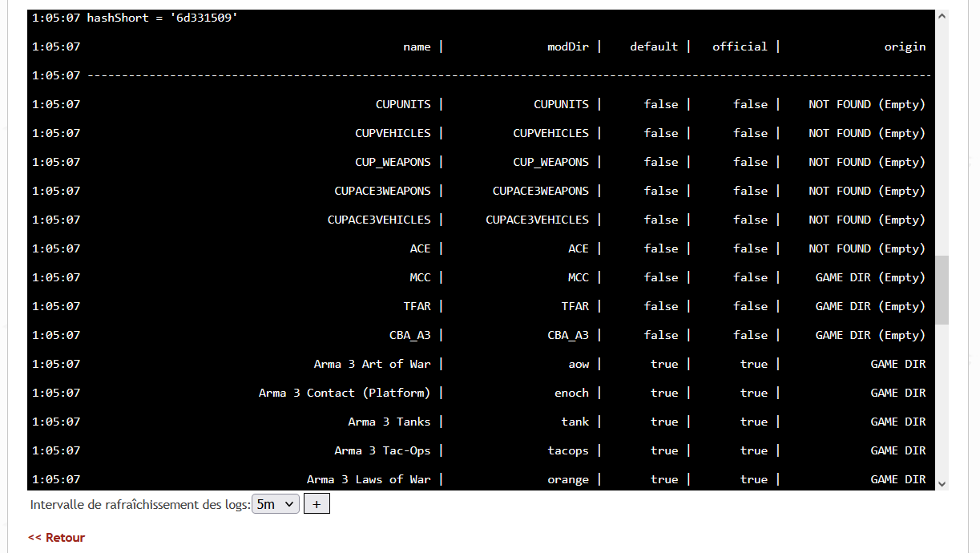
Task: Click 'CBA_A3' in the name column
Action: [409, 335]
